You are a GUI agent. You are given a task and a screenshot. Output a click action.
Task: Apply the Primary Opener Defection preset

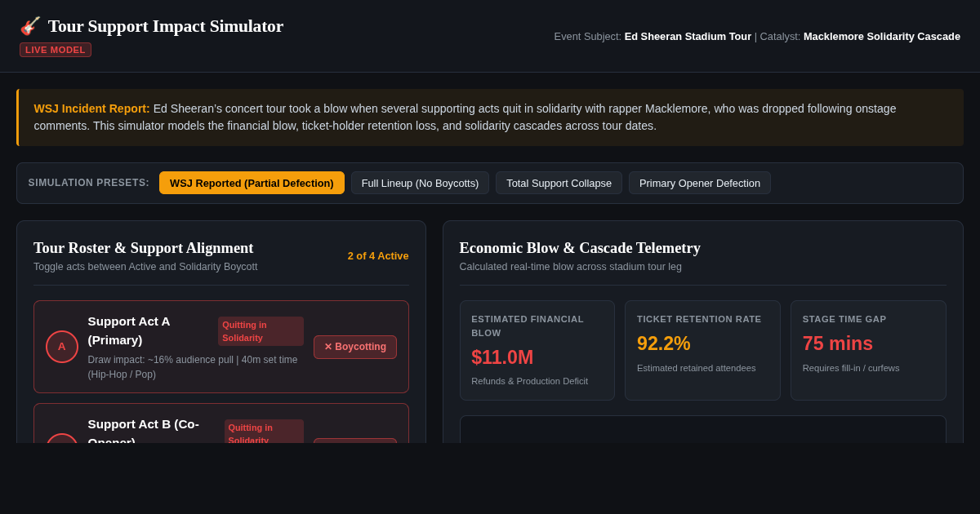[700, 183]
